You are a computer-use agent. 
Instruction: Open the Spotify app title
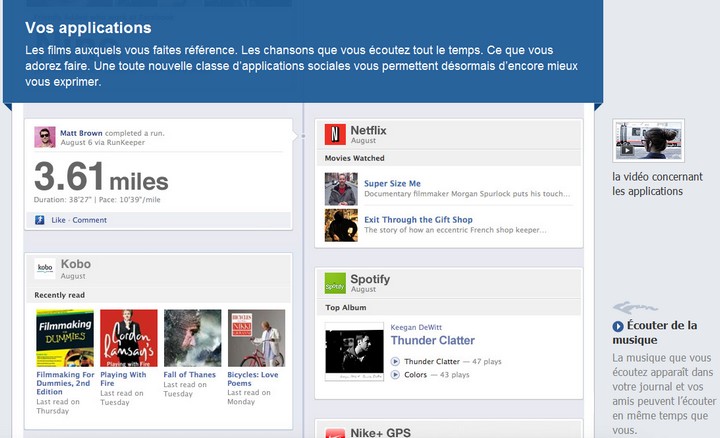point(370,279)
